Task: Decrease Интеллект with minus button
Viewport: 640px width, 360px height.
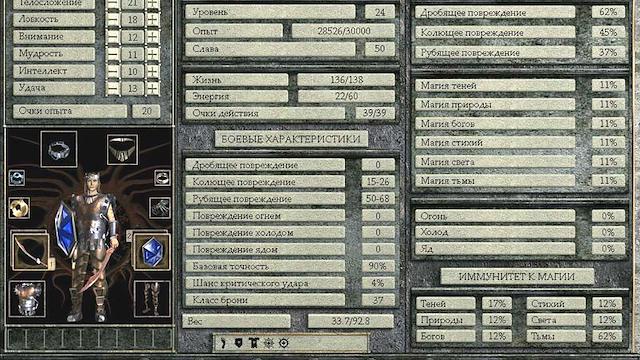Action: tap(113, 71)
